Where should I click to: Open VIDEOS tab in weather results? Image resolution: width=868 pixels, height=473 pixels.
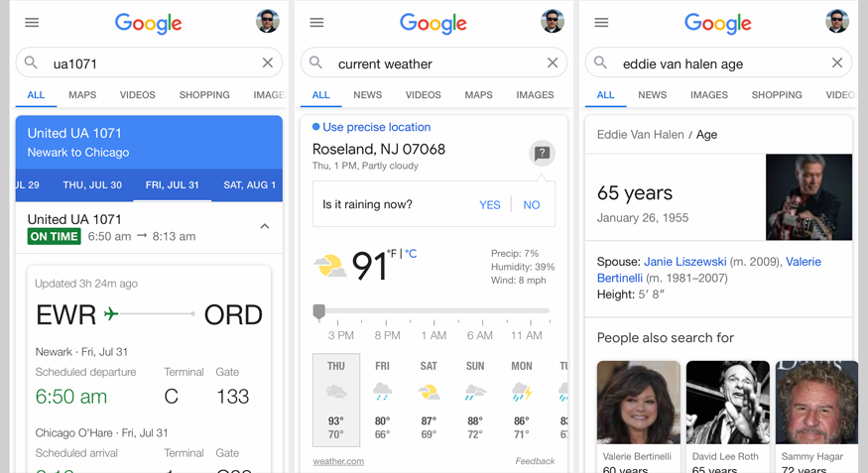(x=423, y=95)
